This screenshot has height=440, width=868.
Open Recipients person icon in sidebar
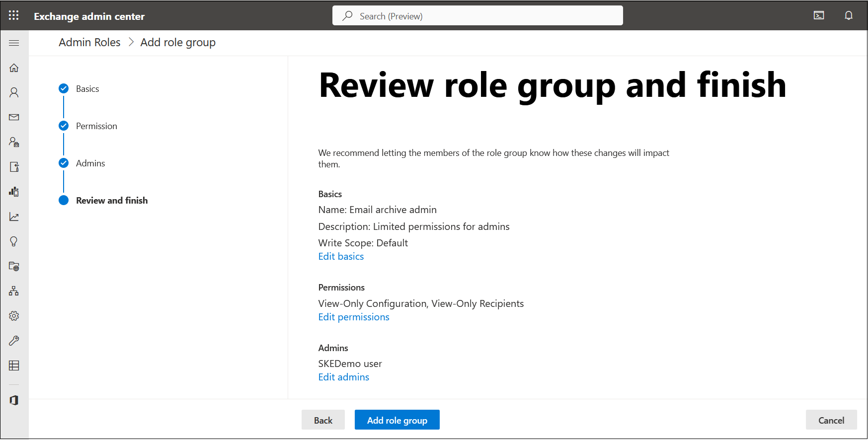click(14, 93)
